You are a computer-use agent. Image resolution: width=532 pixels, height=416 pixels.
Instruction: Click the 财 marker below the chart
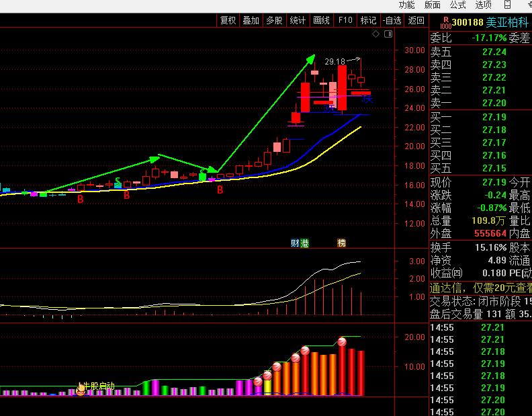coord(295,243)
